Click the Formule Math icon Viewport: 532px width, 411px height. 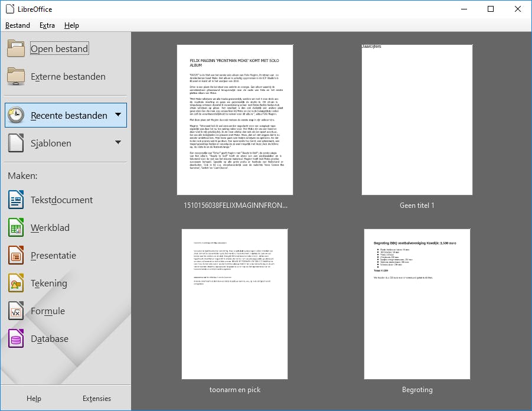(16, 311)
